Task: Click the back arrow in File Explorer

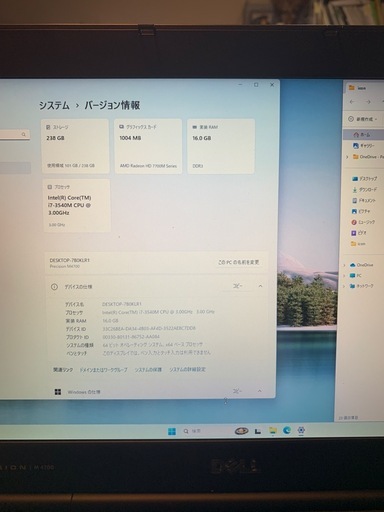Action: (x=352, y=102)
